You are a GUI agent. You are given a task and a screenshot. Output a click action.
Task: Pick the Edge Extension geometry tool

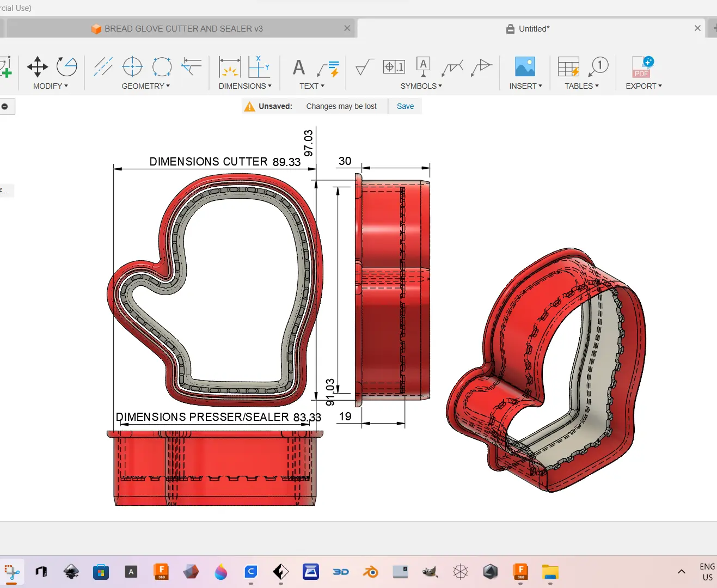coord(191,66)
